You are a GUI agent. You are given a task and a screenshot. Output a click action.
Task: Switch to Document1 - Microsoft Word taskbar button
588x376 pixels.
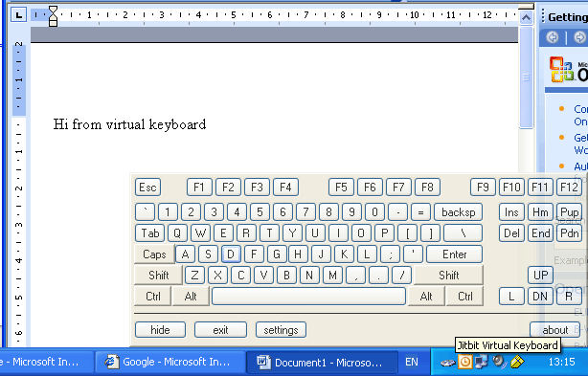323,363
